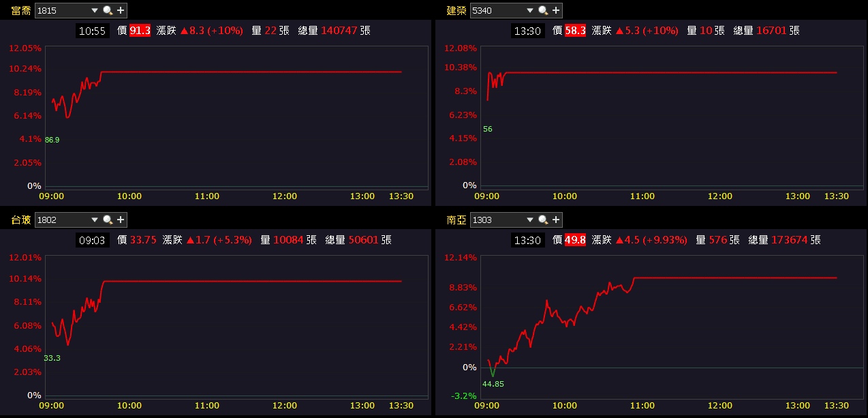Click the stock name label 建榮
Screen dimensions: 868x418
click(456, 10)
